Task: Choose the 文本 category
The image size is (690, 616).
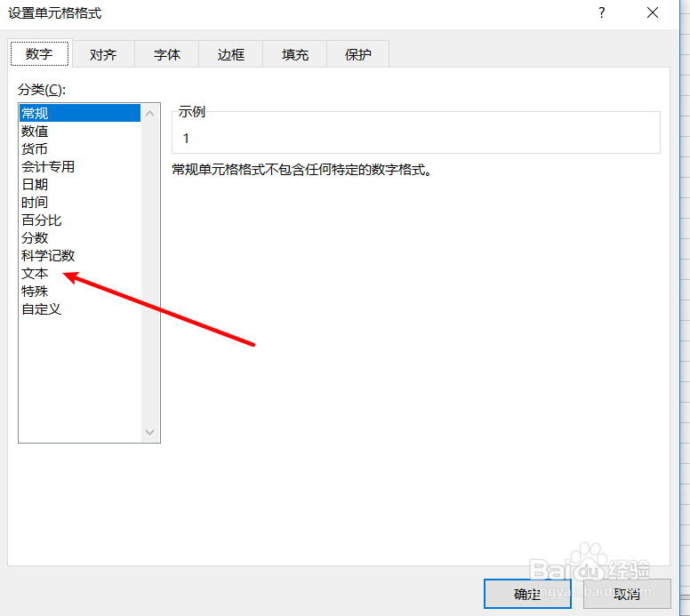Action: pos(80,274)
